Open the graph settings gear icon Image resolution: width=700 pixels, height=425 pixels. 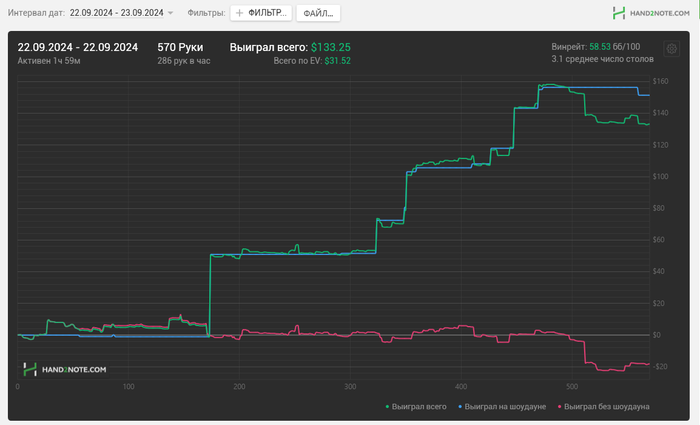click(671, 49)
